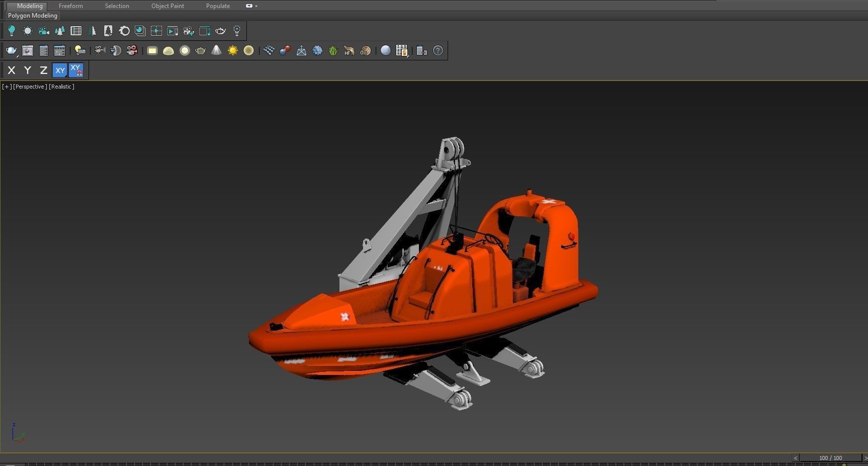
Task: Click the blue spiky displacement ball icon
Action: [x=317, y=50]
